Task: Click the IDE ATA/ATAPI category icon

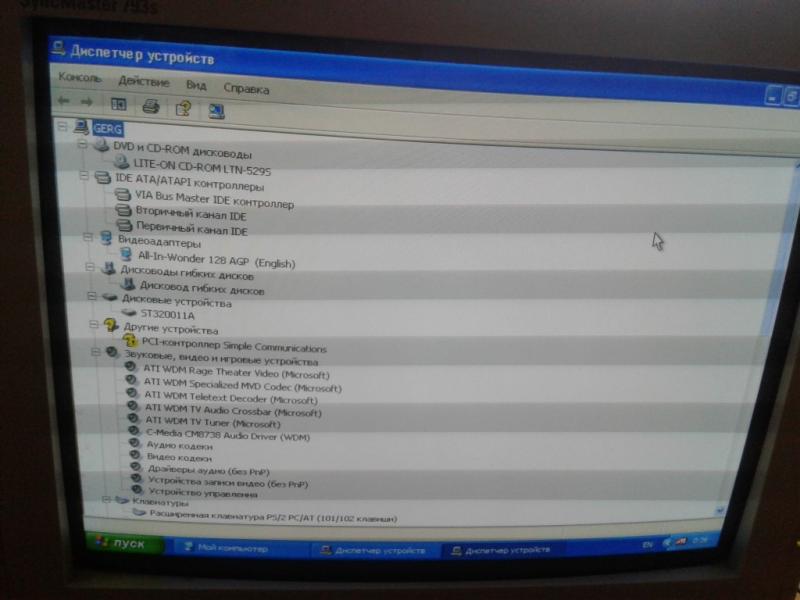Action: [103, 178]
